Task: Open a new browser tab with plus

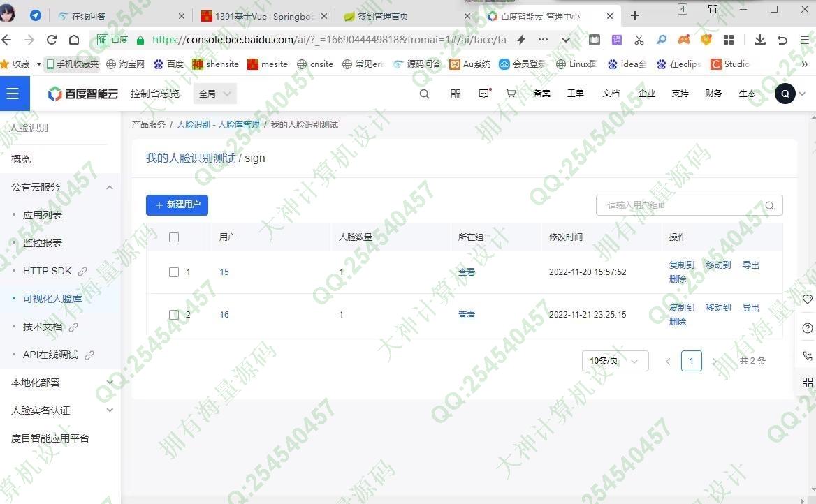Action: [x=635, y=15]
